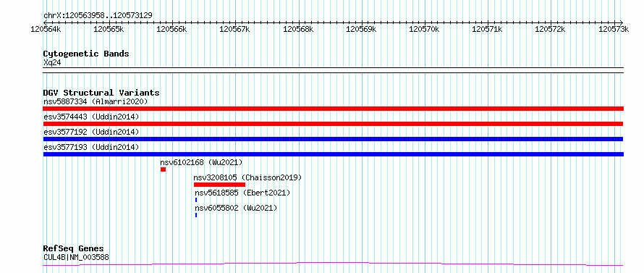The height and width of the screenshot is (273, 644).
Task: Select the RefSeq Genes track title
Action: tap(74, 249)
